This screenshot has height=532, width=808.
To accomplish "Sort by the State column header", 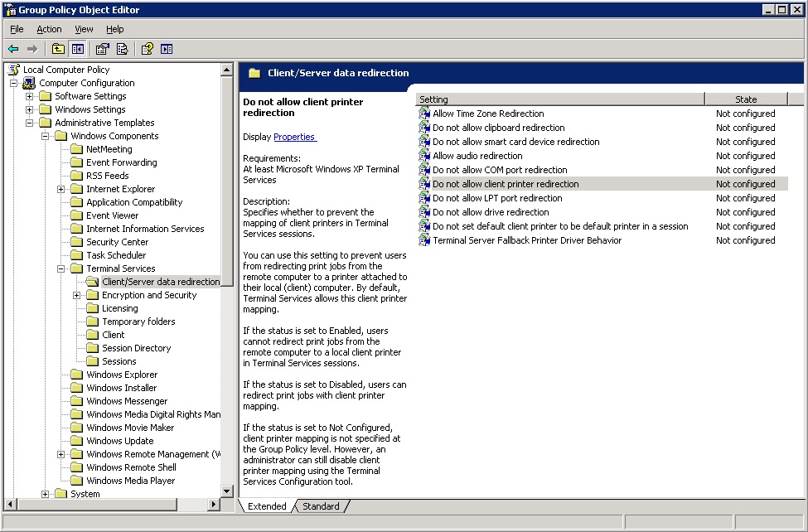I will point(746,99).
